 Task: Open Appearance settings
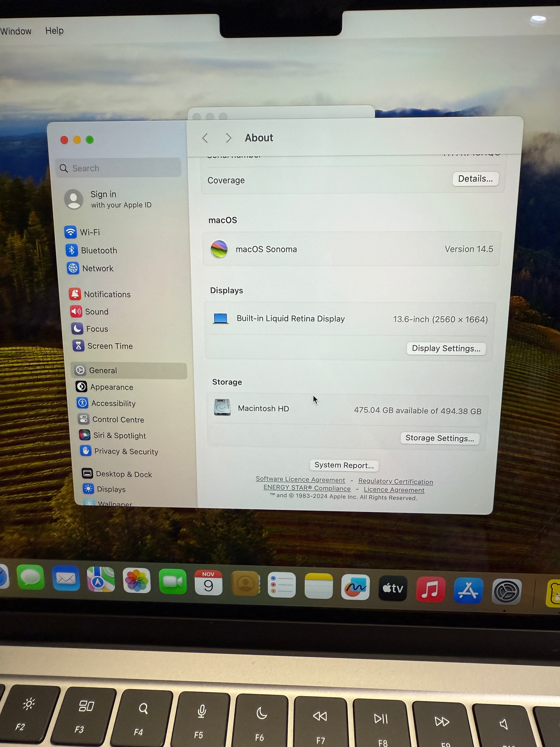click(105, 387)
